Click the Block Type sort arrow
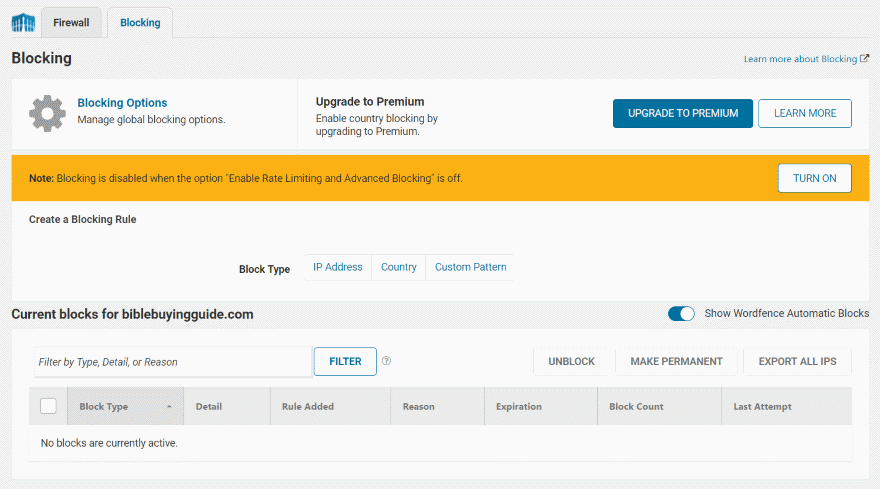The image size is (880, 489). tap(169, 407)
